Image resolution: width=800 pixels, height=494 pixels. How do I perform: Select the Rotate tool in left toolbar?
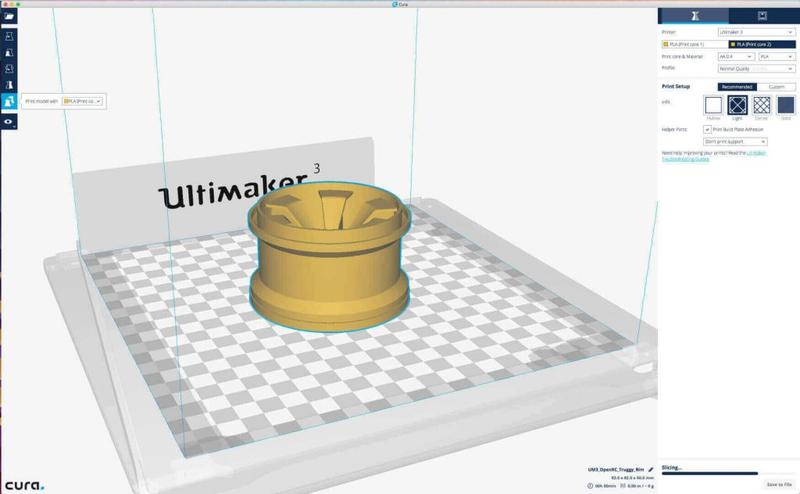point(9,69)
